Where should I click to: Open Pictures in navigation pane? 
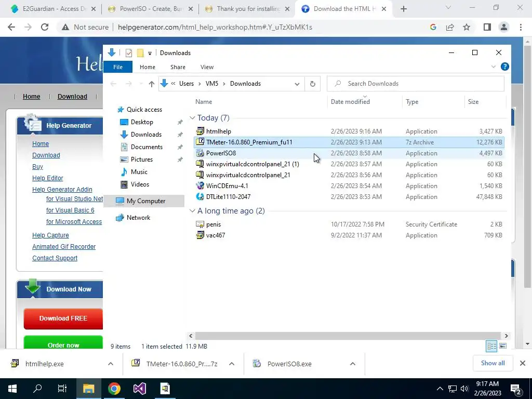tap(141, 159)
